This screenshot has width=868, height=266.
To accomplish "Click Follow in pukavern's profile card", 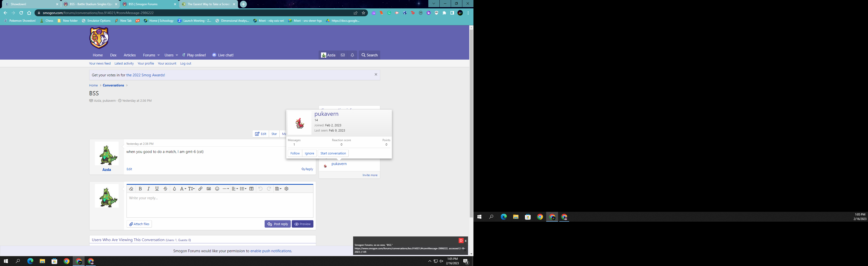I will pyautogui.click(x=295, y=153).
